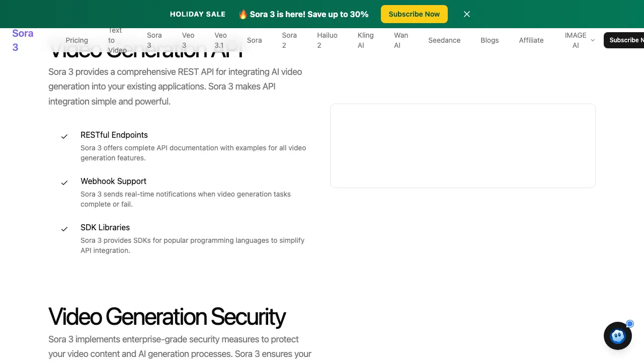Screen dimensions: 644x362
Task: Navigate to Kling AI page
Action: pyautogui.click(x=365, y=40)
